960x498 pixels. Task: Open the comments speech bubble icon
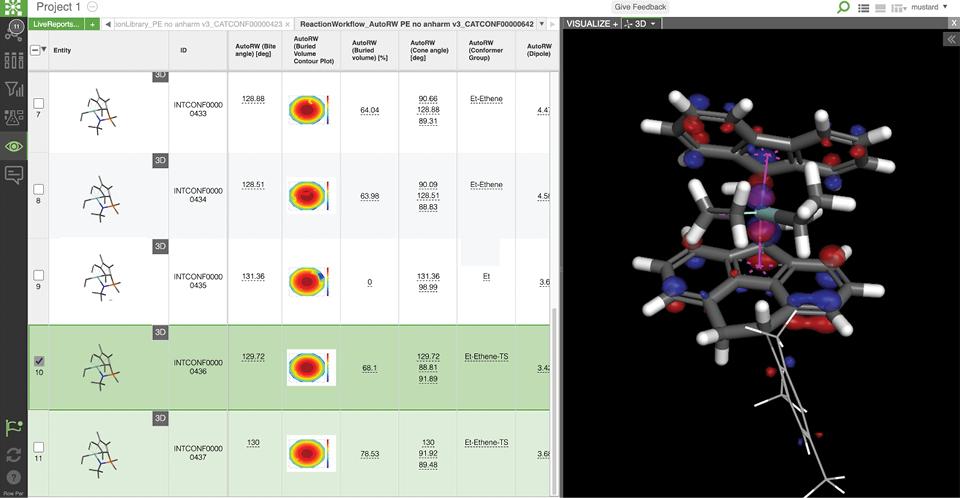[x=14, y=175]
